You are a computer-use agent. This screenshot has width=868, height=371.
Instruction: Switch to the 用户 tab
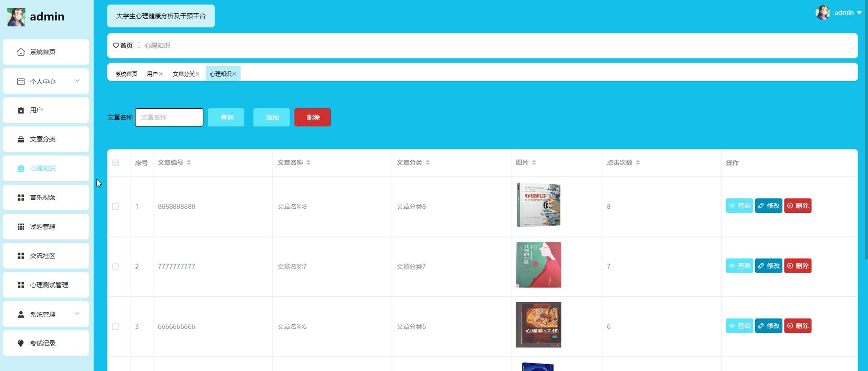pyautogui.click(x=152, y=74)
